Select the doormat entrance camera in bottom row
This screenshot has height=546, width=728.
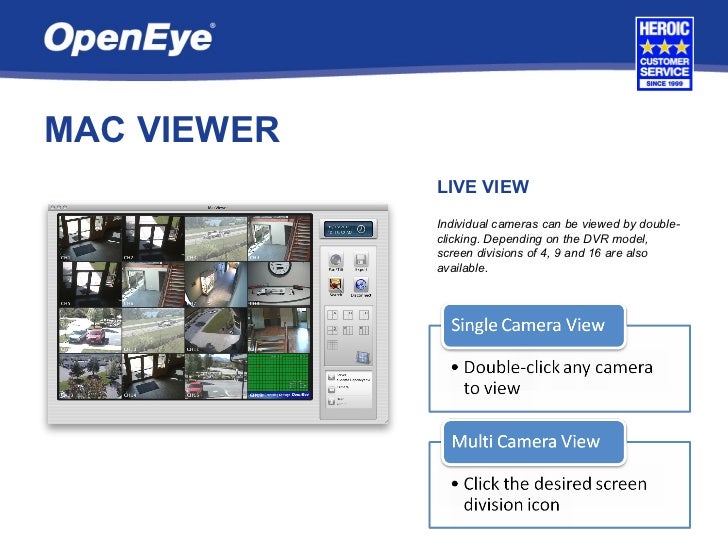click(153, 376)
